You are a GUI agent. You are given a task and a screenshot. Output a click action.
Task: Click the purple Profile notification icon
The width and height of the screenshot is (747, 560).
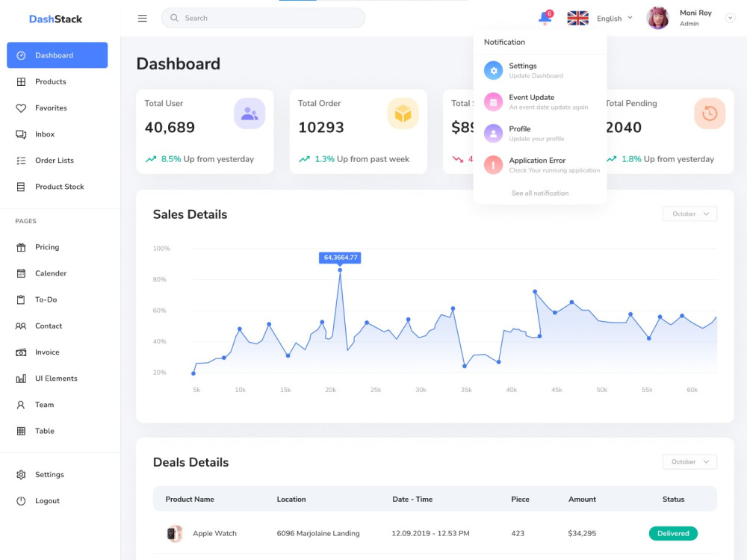click(494, 134)
